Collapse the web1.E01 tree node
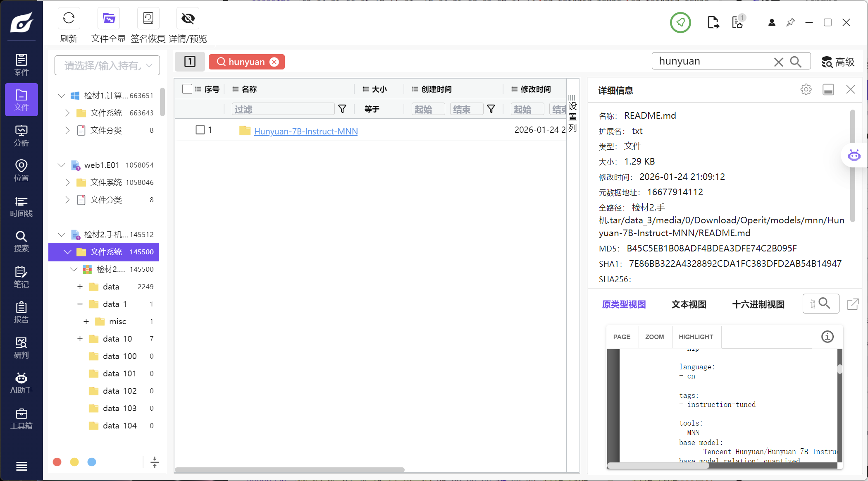 click(61, 165)
